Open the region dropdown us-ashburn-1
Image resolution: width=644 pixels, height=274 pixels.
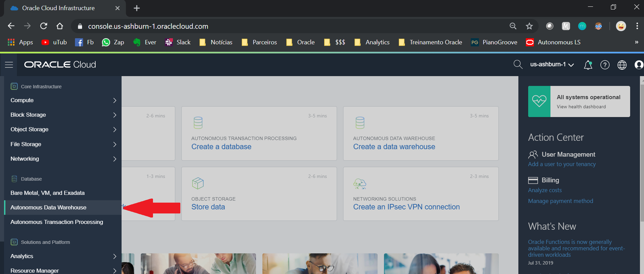(552, 65)
